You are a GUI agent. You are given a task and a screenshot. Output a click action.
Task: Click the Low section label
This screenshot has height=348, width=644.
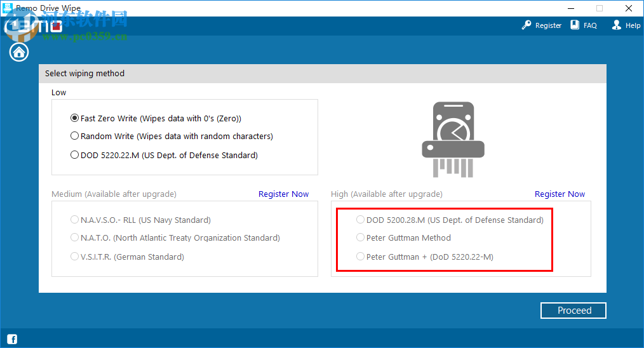[x=58, y=93]
